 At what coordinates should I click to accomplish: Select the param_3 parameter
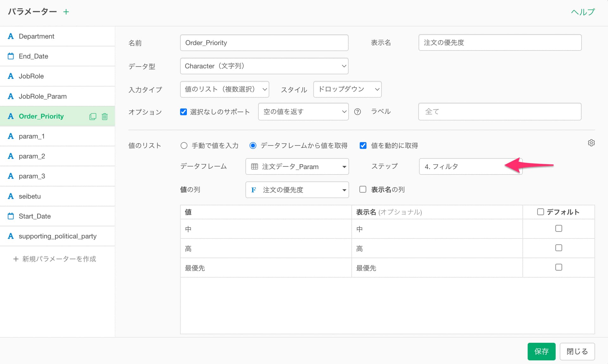click(57, 176)
